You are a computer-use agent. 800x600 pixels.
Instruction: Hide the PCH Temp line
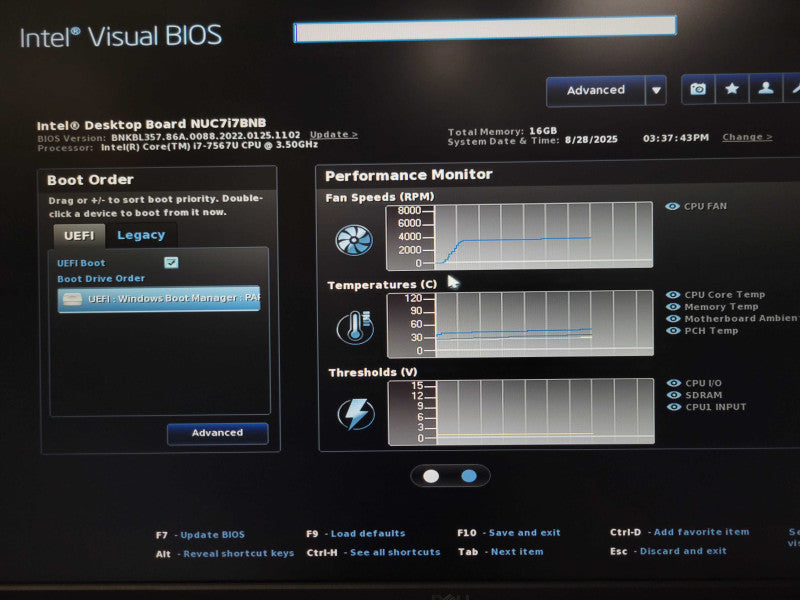[673, 331]
